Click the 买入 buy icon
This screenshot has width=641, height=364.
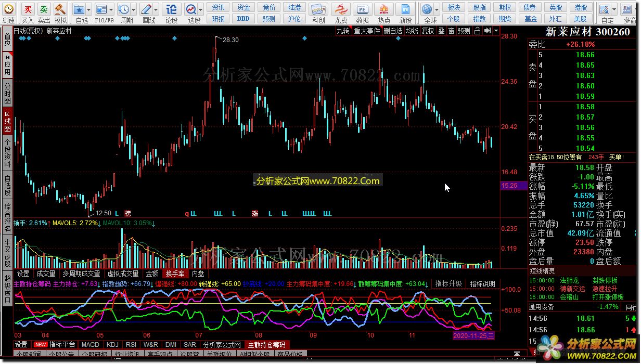coord(28,9)
